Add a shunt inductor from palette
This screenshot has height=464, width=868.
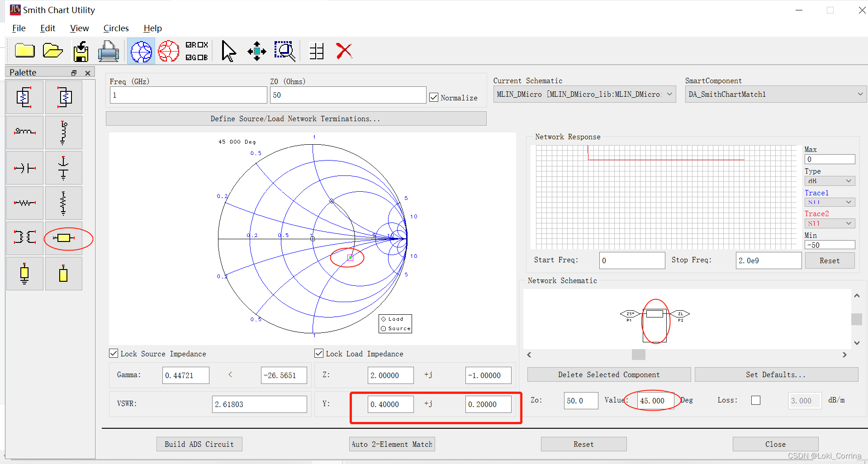point(64,133)
